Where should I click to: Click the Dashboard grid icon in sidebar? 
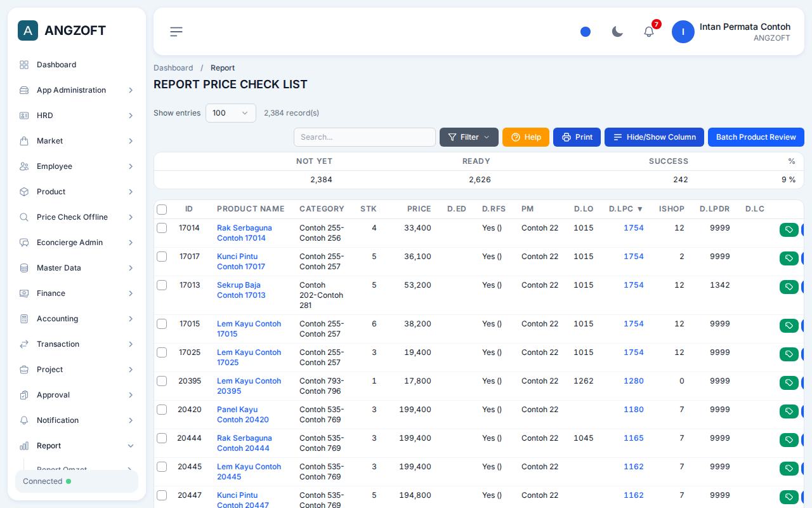click(24, 65)
